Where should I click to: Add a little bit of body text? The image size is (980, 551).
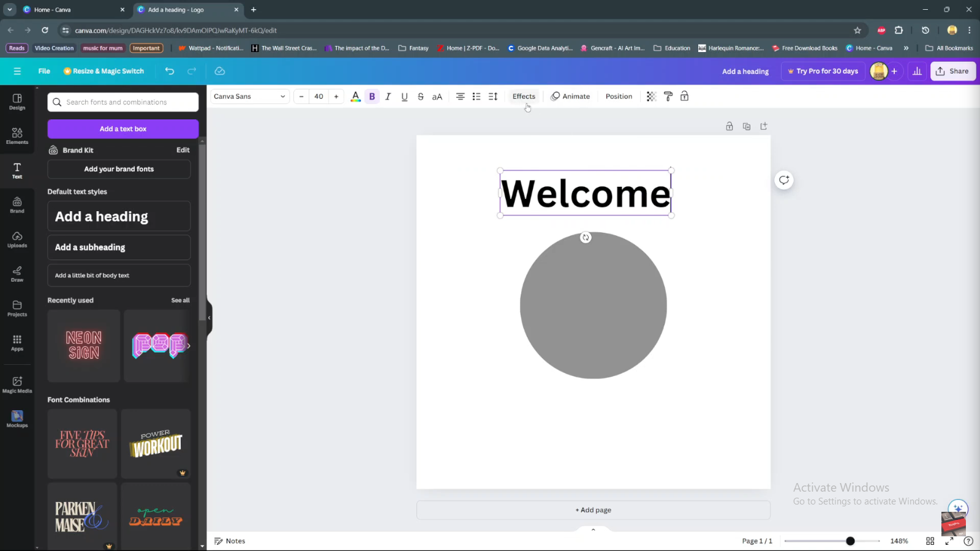tap(119, 275)
